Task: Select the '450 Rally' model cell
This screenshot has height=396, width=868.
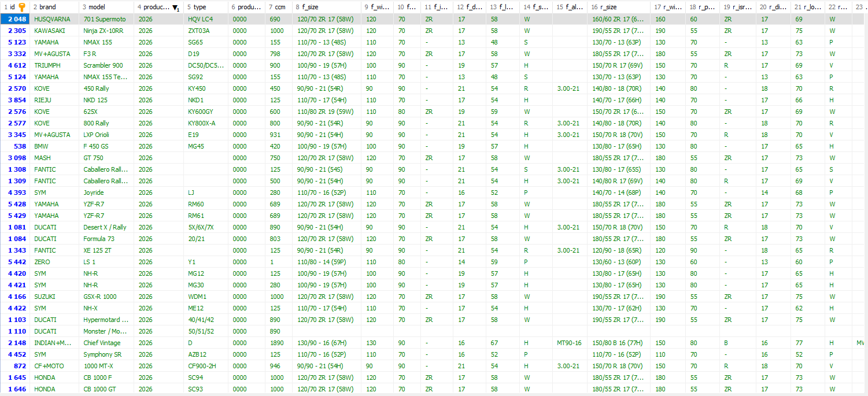Action: tap(106, 88)
